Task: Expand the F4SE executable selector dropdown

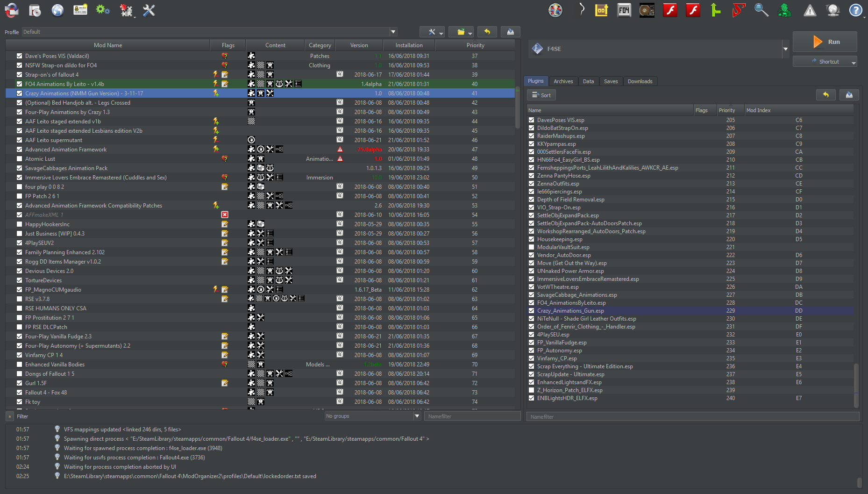Action: point(785,49)
